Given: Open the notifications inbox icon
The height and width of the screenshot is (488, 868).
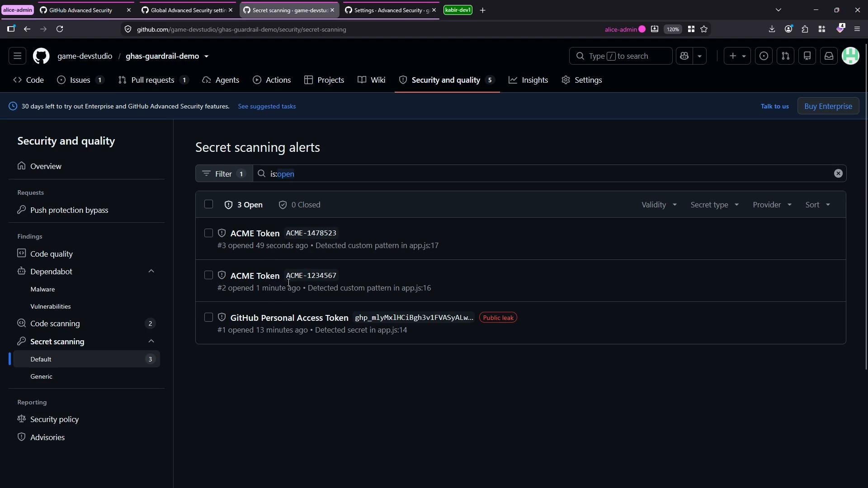Looking at the screenshot, I should point(829,56).
